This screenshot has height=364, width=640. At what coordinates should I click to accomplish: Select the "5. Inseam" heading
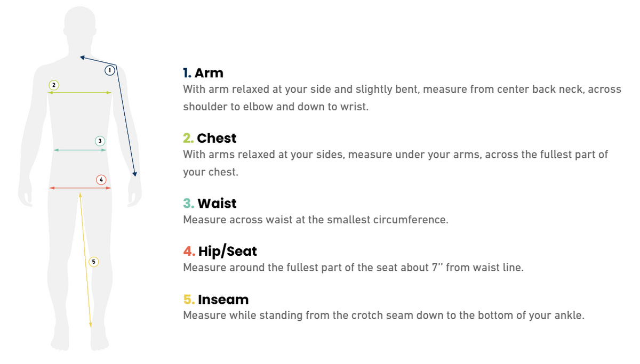[215, 299]
